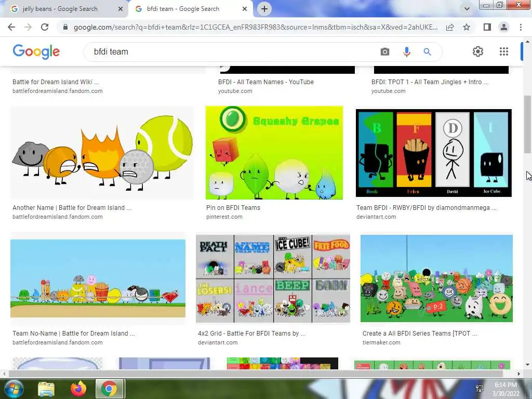
Task: Click tiermaker.com source text
Action: [x=381, y=343]
